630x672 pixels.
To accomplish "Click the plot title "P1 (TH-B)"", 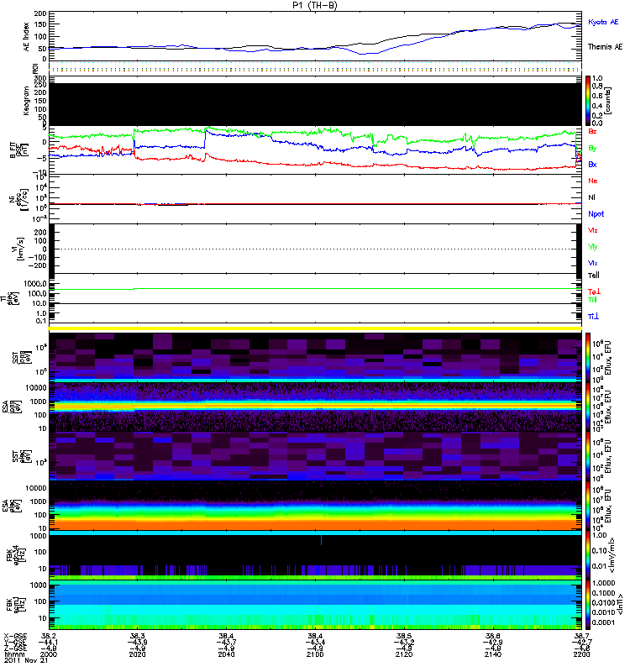I will click(x=315, y=5).
